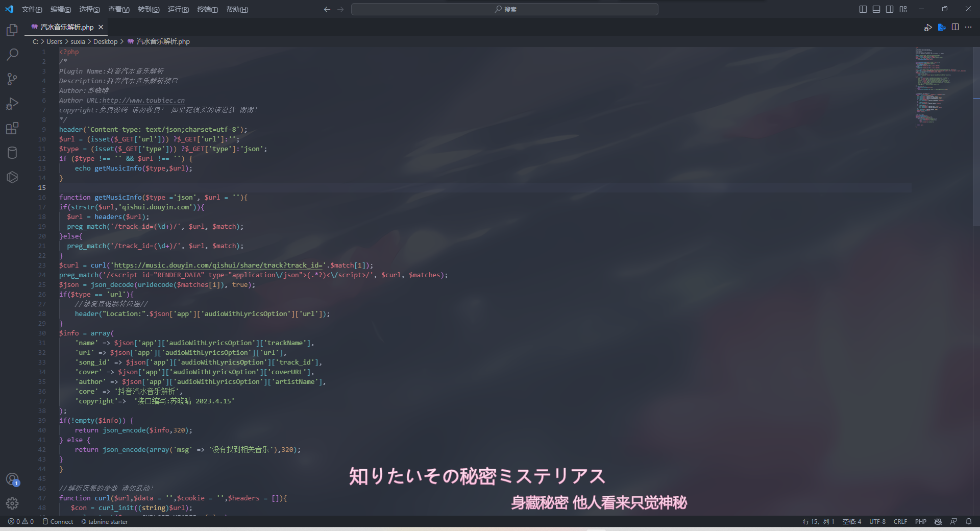Toggle the primary side bar layout
980x531 pixels.
point(863,9)
